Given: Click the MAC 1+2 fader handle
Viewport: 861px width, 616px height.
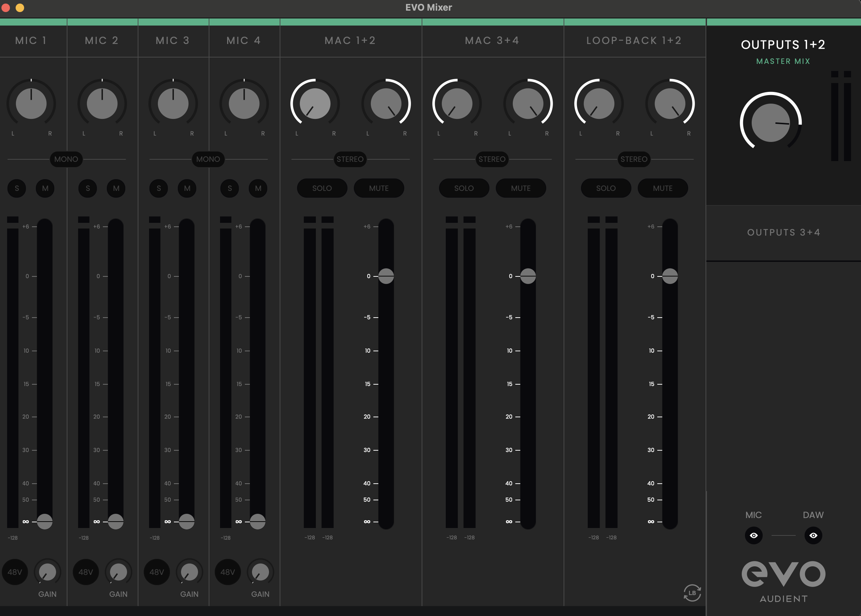Looking at the screenshot, I should 386,276.
